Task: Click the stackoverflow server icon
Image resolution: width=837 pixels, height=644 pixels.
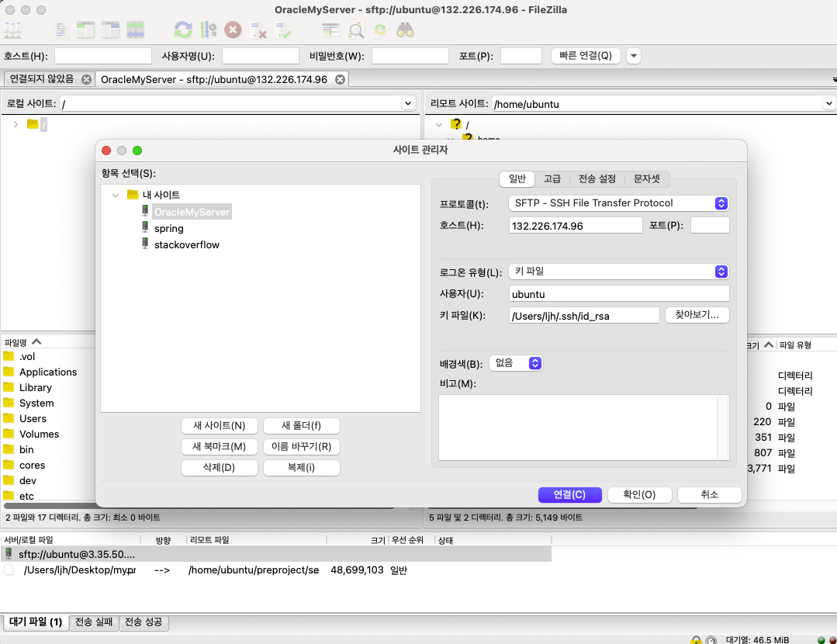Action: tap(145, 244)
